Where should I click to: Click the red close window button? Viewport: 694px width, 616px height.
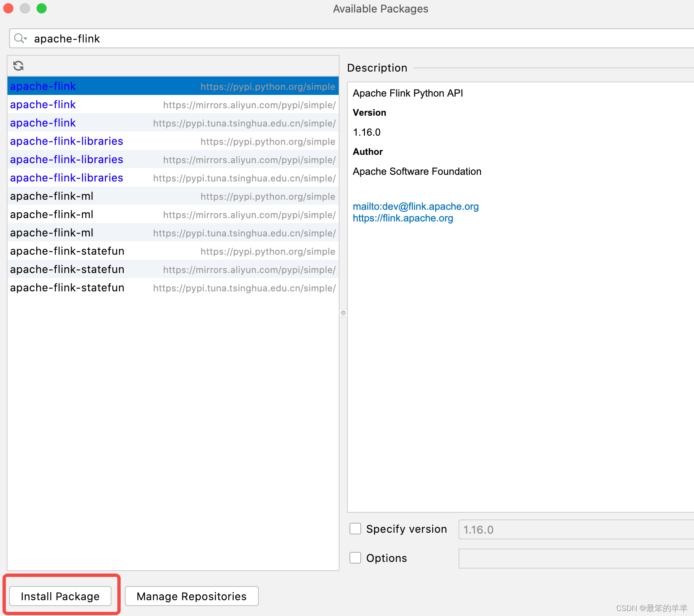click(x=8, y=8)
